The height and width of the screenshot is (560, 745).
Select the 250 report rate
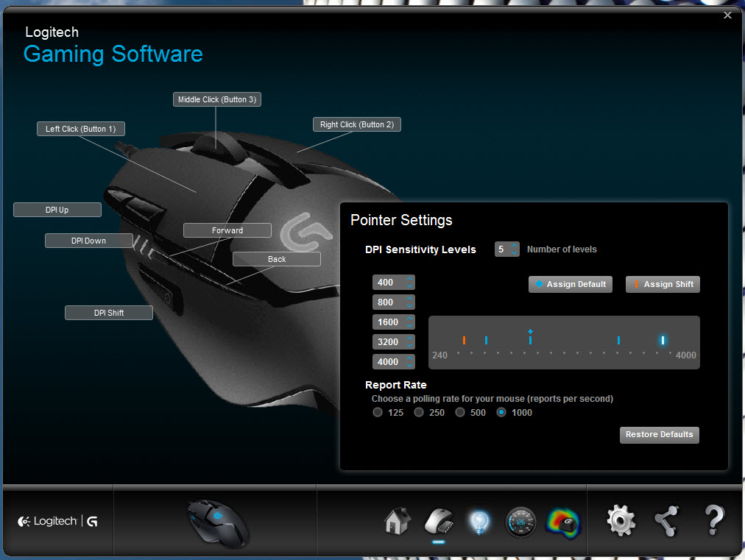point(419,412)
